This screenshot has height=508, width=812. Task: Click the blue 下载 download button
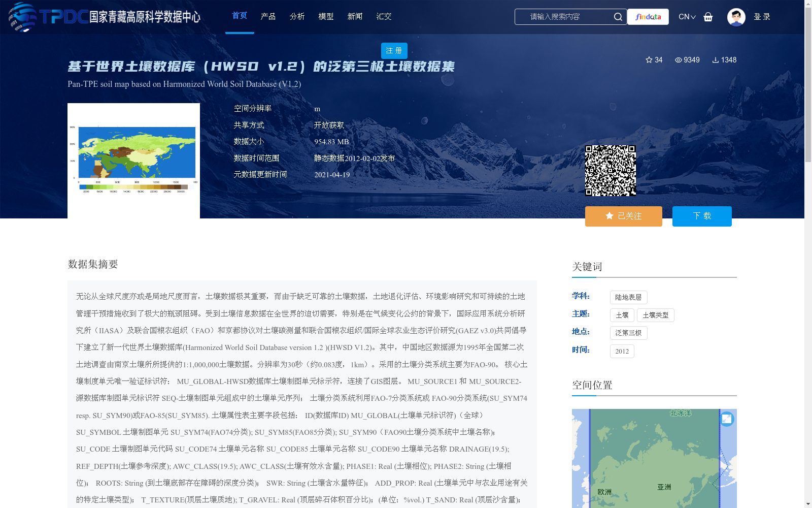(x=702, y=216)
